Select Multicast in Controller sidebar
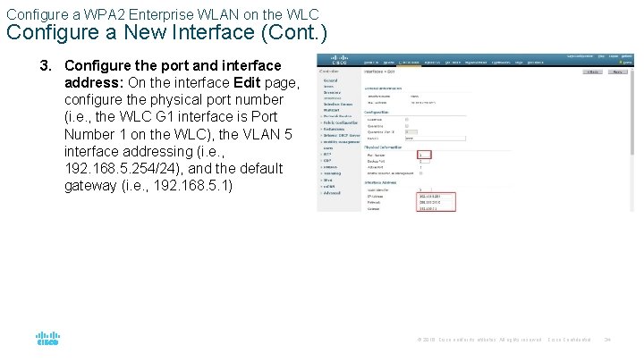Screen dimensions: 644x362 pyautogui.click(x=331, y=110)
